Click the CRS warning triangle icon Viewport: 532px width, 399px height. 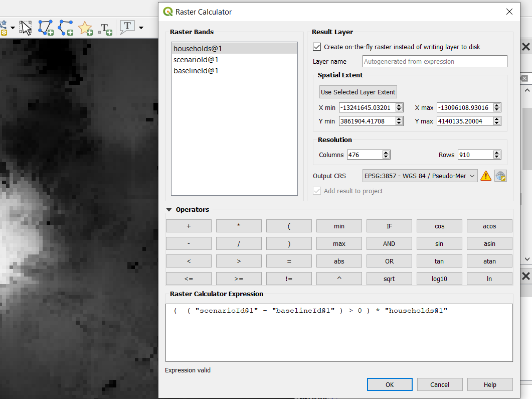(485, 176)
